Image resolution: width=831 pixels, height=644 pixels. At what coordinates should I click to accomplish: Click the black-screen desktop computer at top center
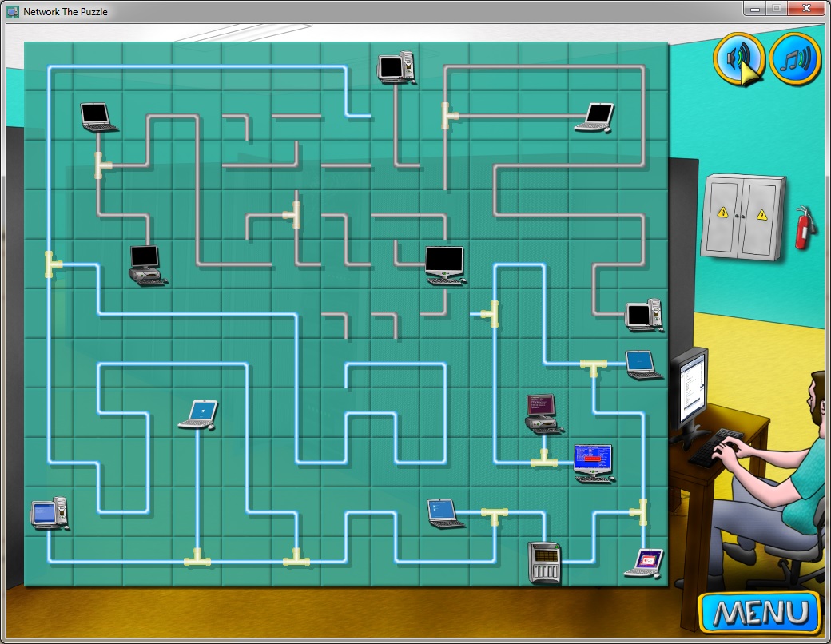point(396,67)
